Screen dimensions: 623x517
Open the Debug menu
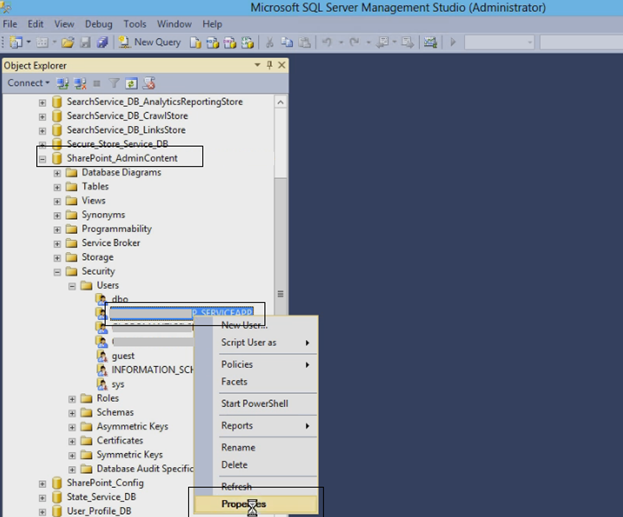99,24
